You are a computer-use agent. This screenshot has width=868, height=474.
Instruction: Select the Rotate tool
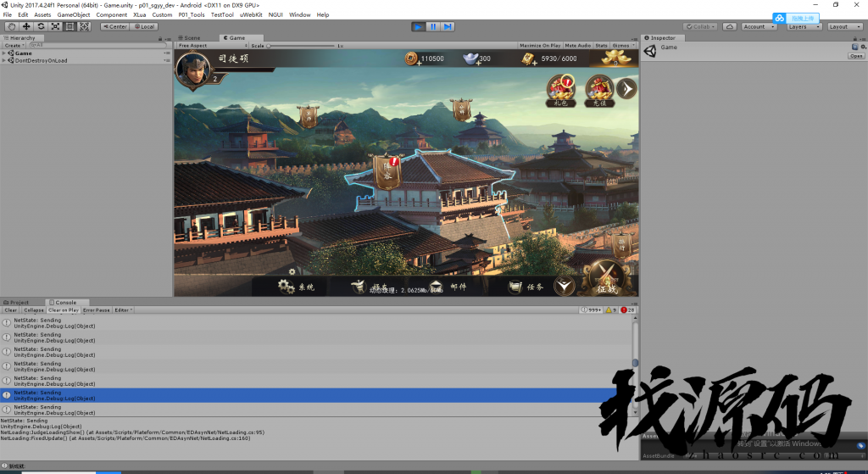[41, 26]
